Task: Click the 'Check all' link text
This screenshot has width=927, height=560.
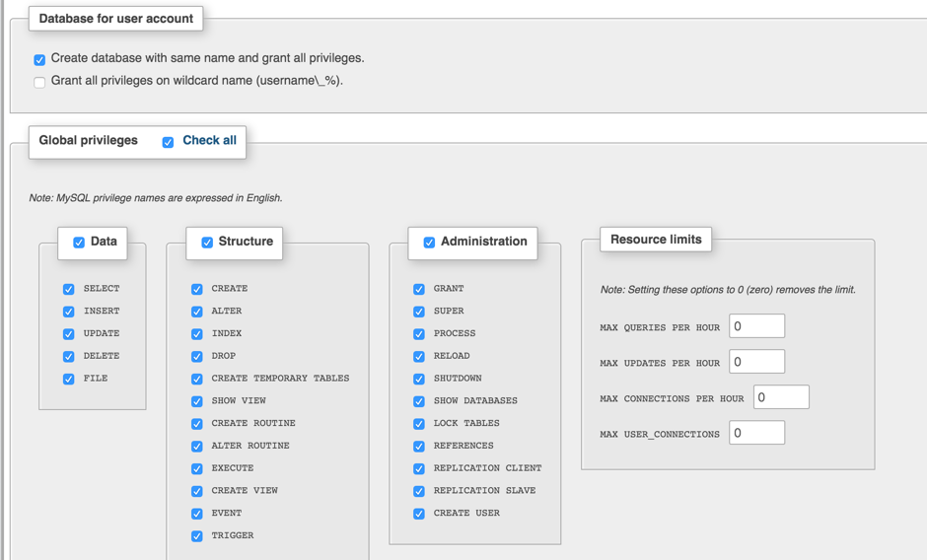Action: pos(209,141)
